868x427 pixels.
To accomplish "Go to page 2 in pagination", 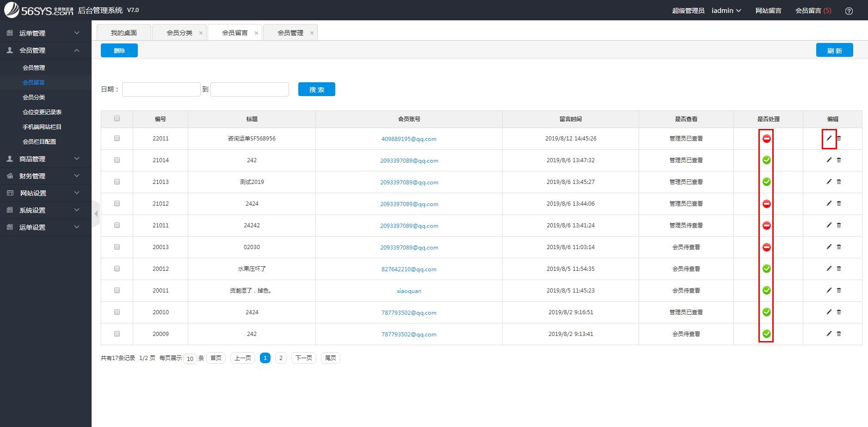I will pos(281,358).
